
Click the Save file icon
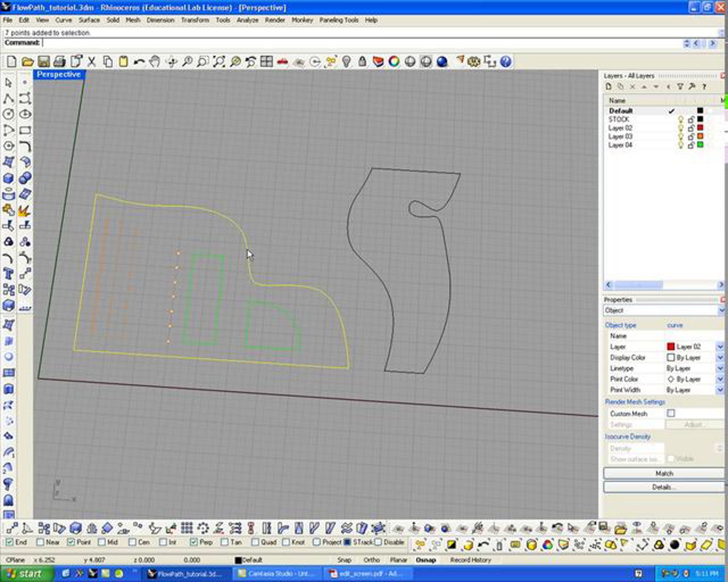[44, 62]
